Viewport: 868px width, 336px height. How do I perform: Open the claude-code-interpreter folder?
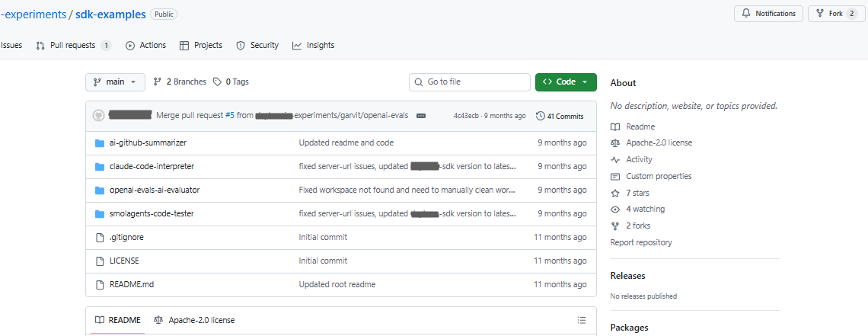[x=152, y=166]
